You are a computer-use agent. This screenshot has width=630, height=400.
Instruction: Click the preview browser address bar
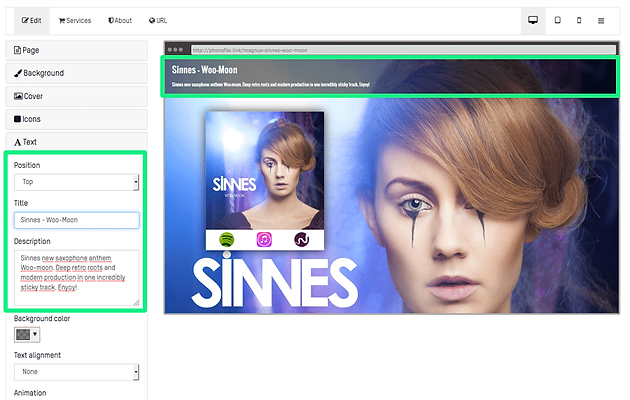(x=403, y=50)
